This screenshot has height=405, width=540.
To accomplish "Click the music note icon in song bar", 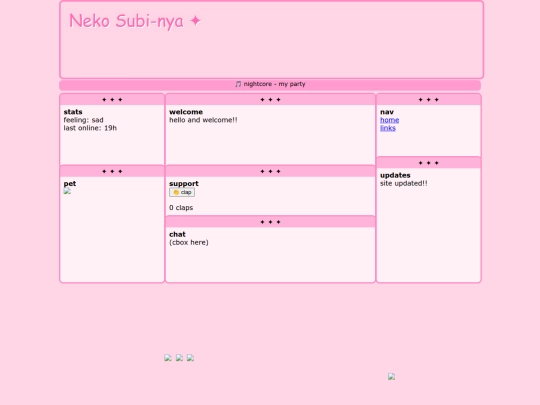I will click(x=238, y=84).
